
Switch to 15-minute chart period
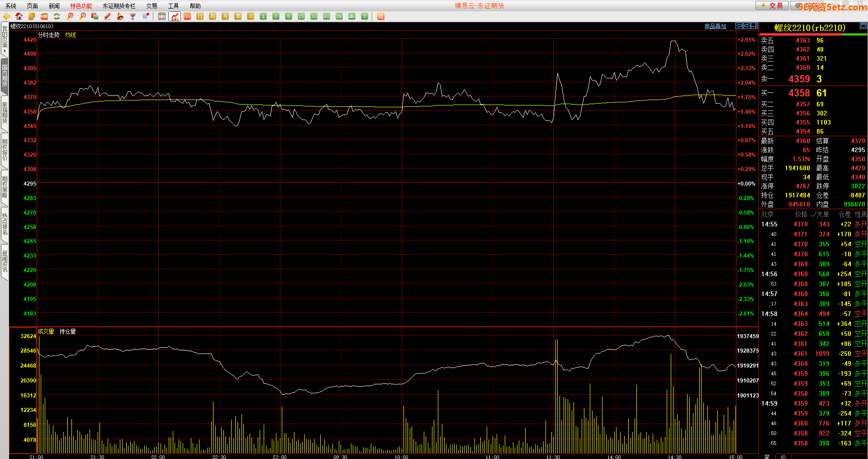coord(301,16)
